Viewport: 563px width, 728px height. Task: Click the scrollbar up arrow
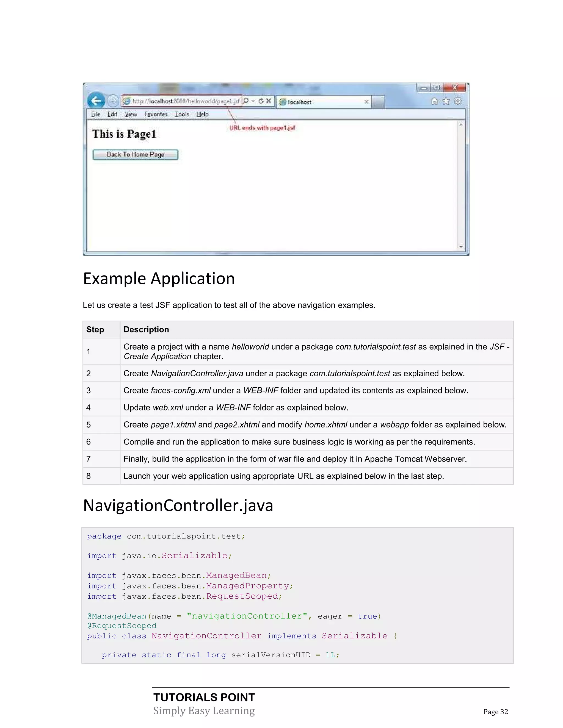pos(461,124)
